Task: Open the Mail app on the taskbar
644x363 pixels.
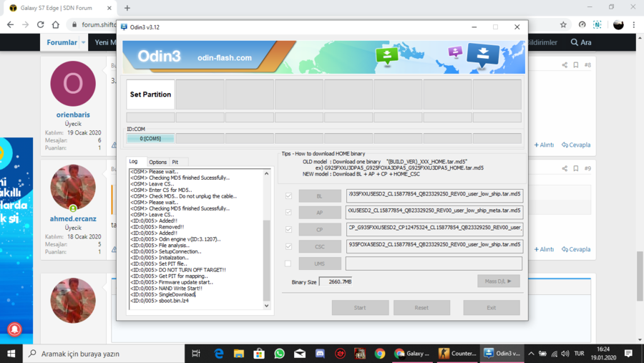Action: click(299, 354)
